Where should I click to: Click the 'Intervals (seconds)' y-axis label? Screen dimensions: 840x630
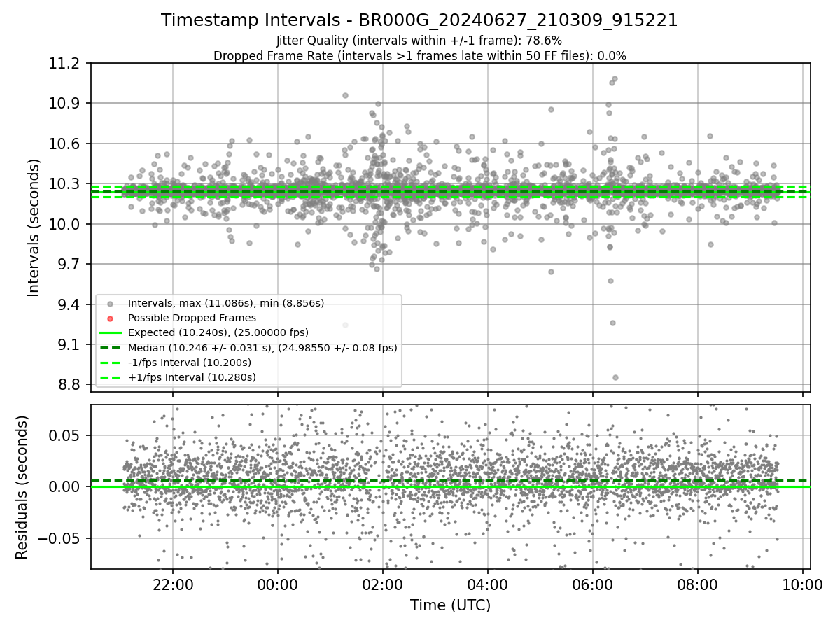point(34,227)
